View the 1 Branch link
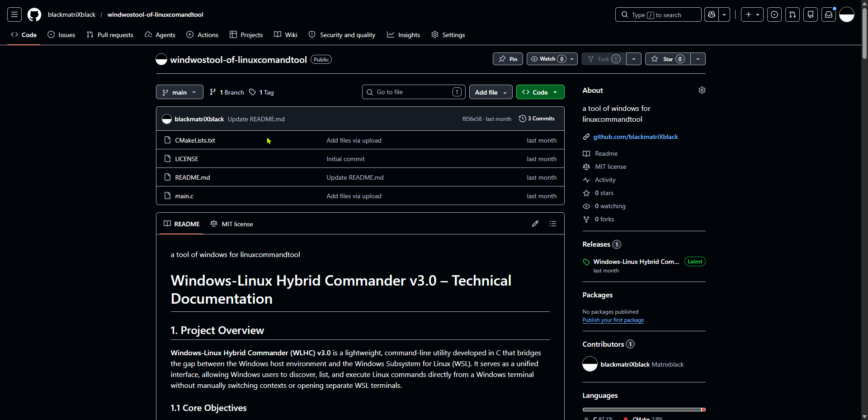 pyautogui.click(x=227, y=92)
